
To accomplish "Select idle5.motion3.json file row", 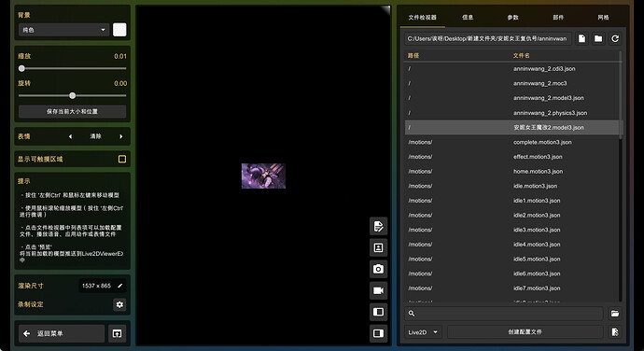I will coord(513,259).
